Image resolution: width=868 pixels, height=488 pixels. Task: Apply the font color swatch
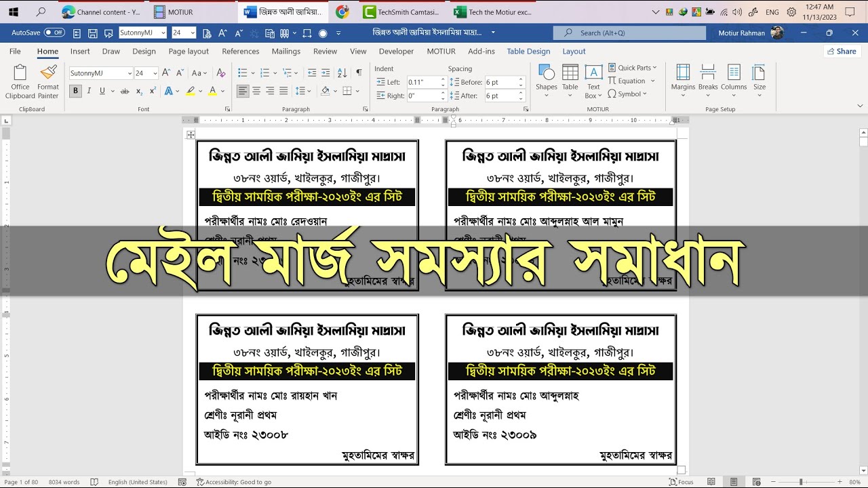(213, 91)
